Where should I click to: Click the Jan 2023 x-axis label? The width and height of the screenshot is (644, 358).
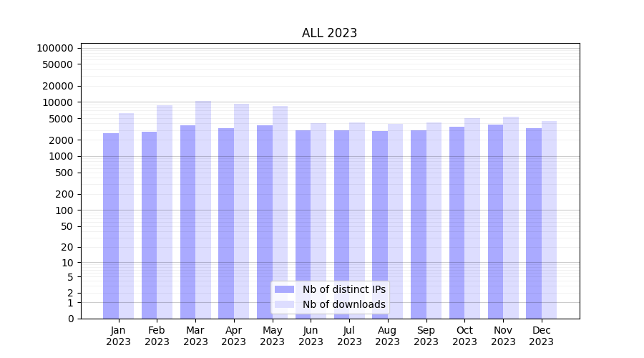118,336
